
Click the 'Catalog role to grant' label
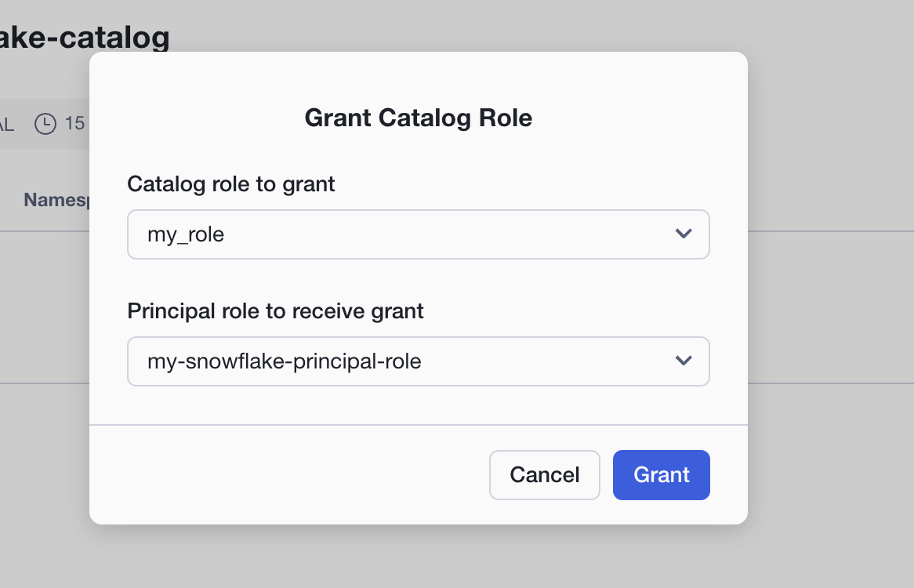[230, 184]
